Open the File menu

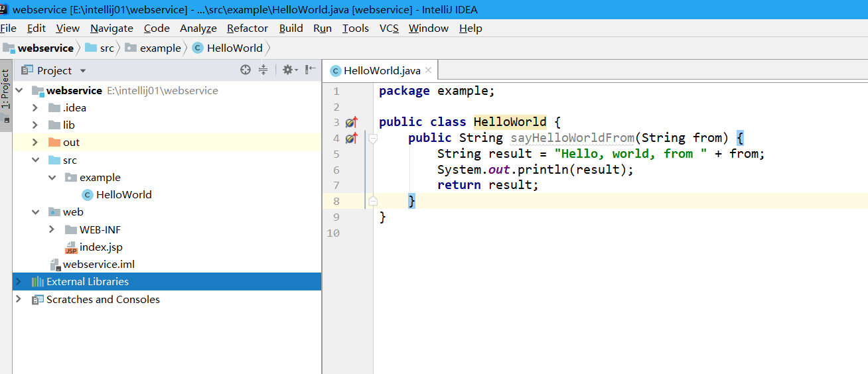[x=9, y=29]
